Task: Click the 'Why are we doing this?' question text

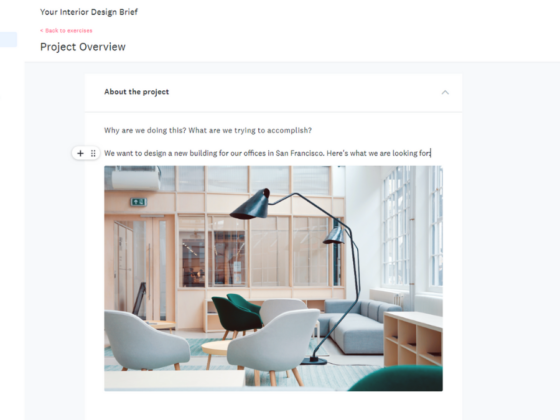Action: 208,130
